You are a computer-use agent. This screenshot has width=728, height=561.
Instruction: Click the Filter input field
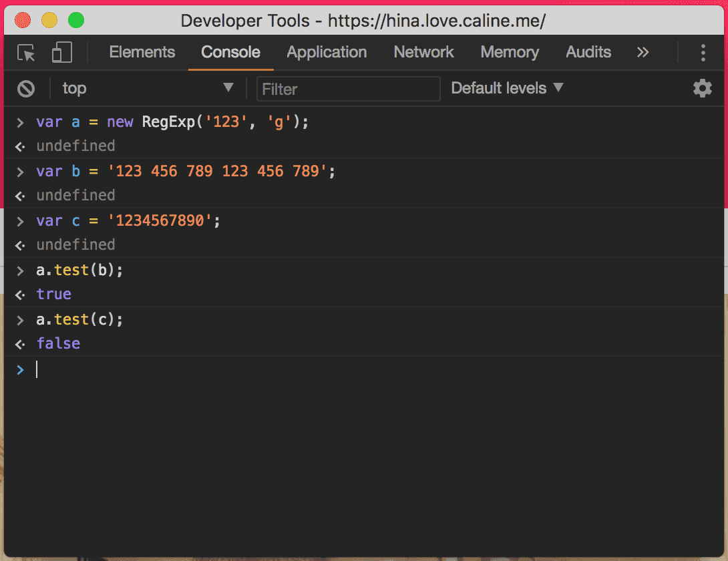click(x=348, y=89)
